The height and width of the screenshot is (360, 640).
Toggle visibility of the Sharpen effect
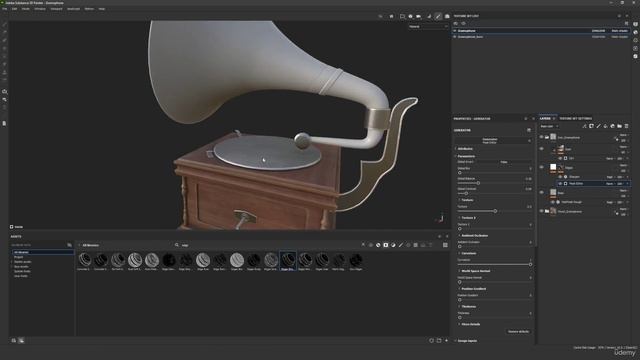[x=560, y=177]
